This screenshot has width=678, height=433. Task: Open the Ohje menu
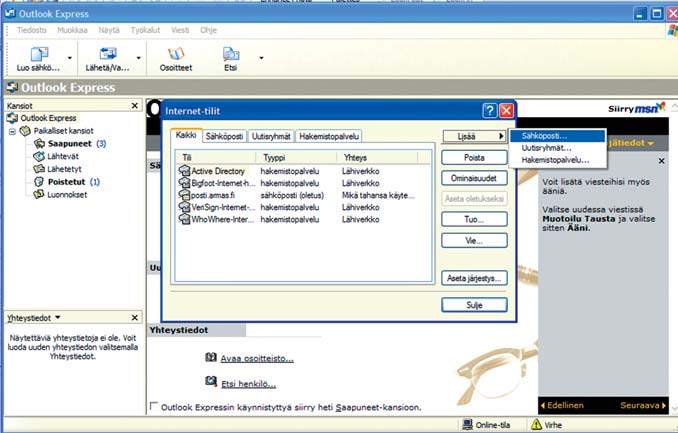(x=208, y=30)
